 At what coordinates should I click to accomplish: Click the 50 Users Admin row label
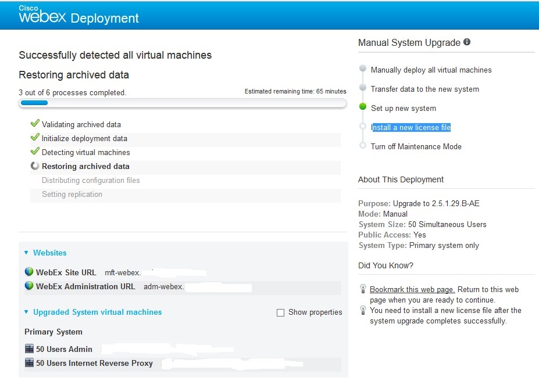[64, 349]
